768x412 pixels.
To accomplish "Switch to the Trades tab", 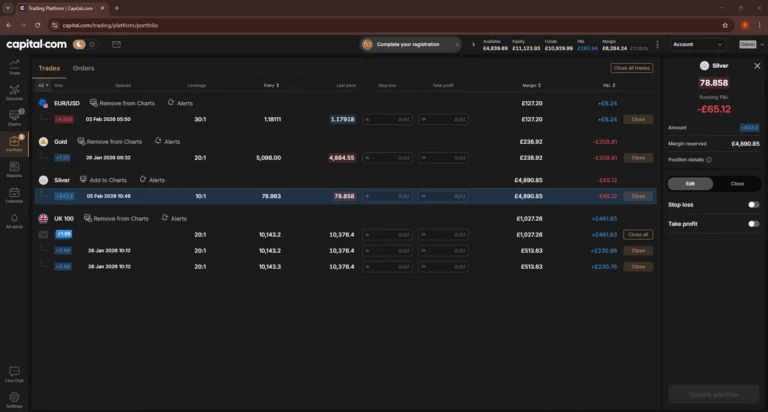I will pyautogui.click(x=49, y=68).
